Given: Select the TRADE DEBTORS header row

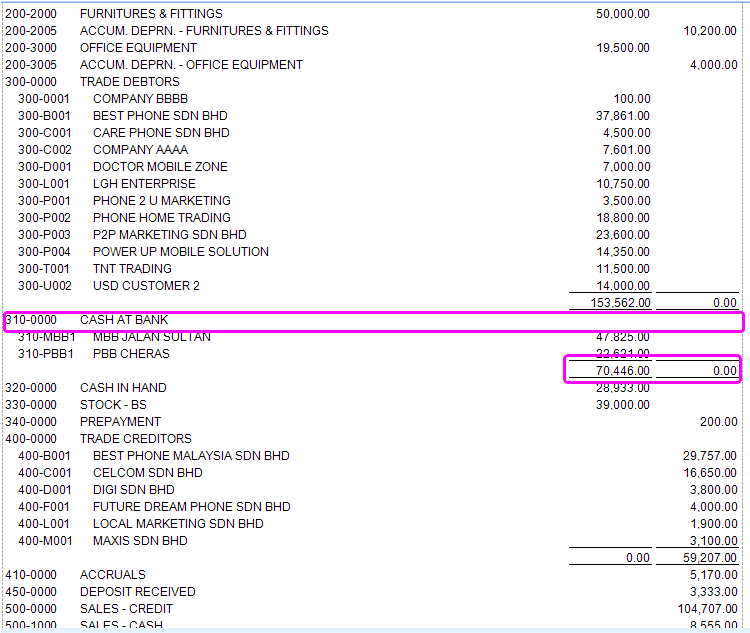Looking at the screenshot, I should click(x=371, y=82).
